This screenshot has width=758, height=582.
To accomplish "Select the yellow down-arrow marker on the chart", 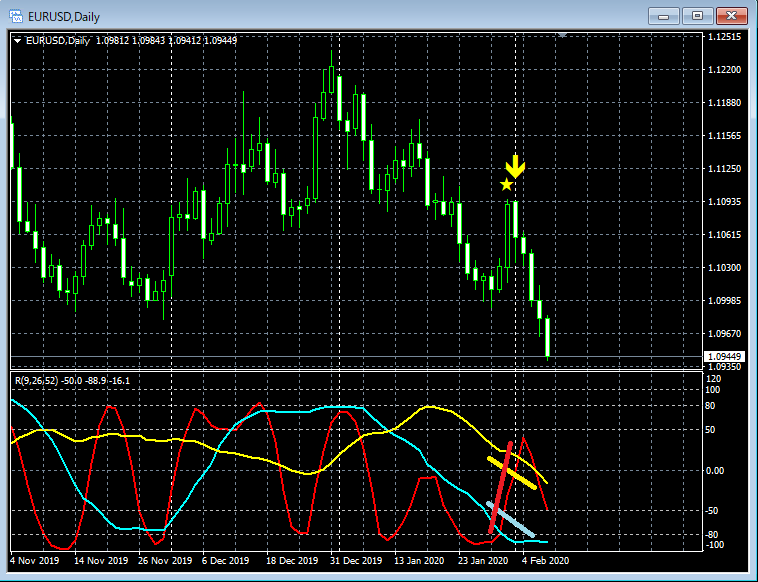I will click(515, 167).
